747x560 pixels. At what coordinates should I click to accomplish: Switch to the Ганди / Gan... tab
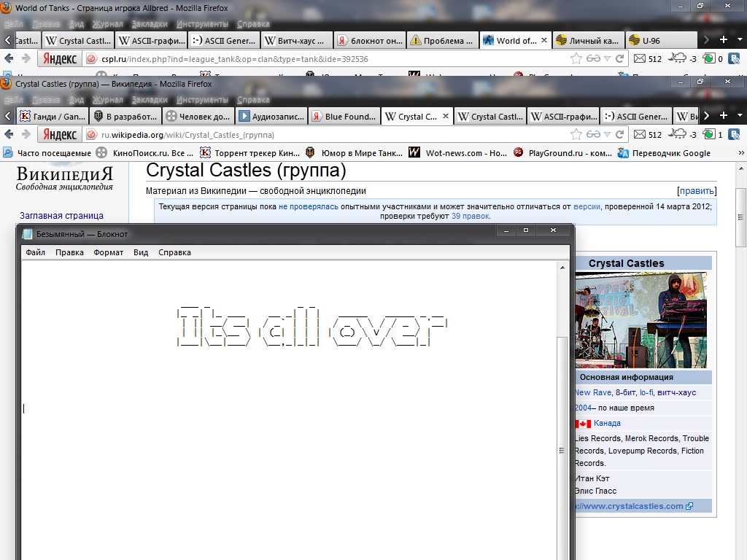tap(53, 116)
